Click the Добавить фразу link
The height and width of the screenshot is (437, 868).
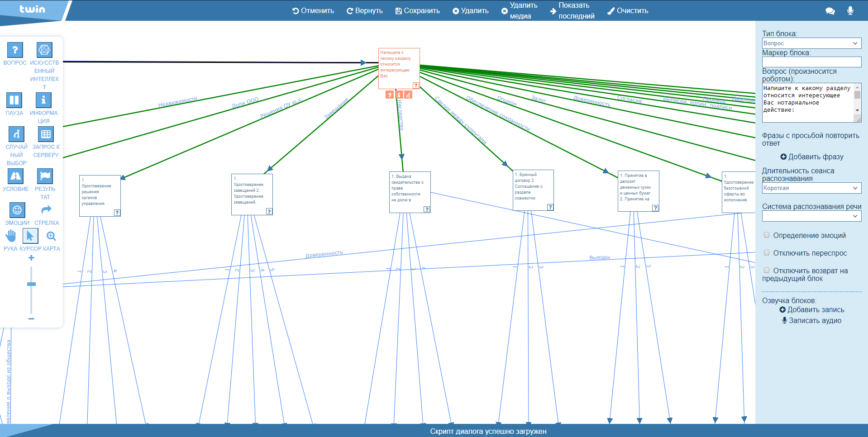tap(811, 157)
